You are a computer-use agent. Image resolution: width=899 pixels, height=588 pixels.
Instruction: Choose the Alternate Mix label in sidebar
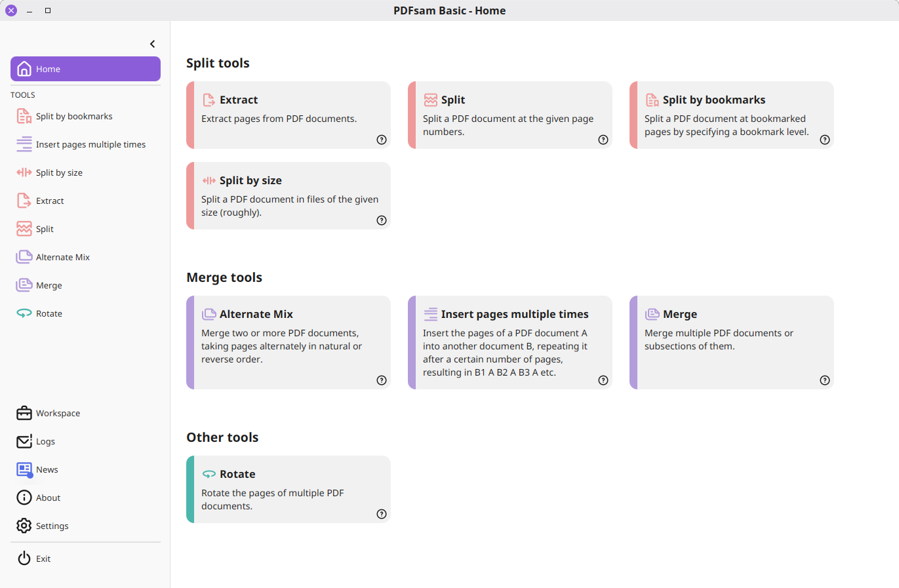click(63, 257)
